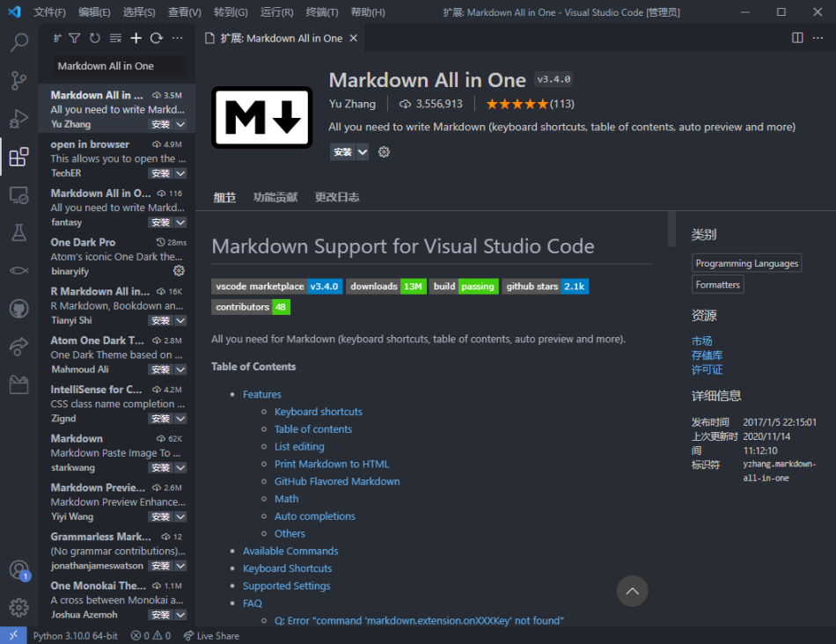Click the plus icon in extensions toolbar
Screen dimensions: 836x644
click(136, 38)
